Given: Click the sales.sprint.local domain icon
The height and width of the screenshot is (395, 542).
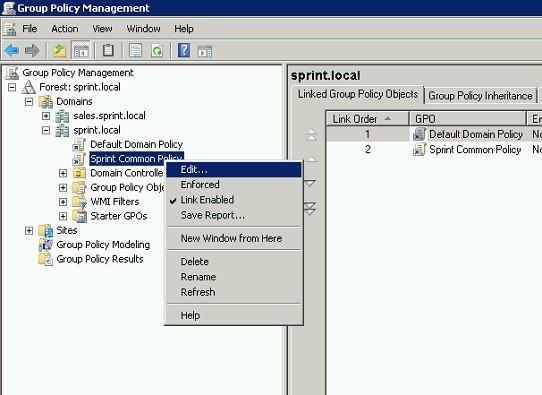Looking at the screenshot, I should point(62,116).
